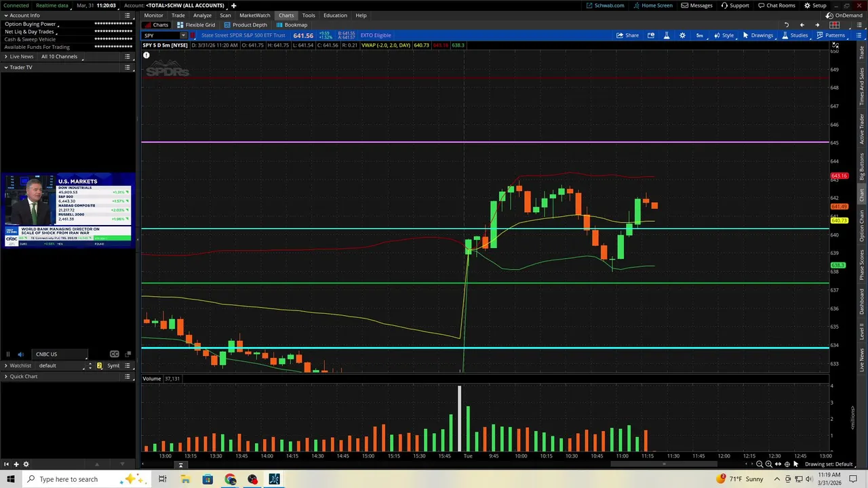Open Live News section menu icon

click(127, 57)
